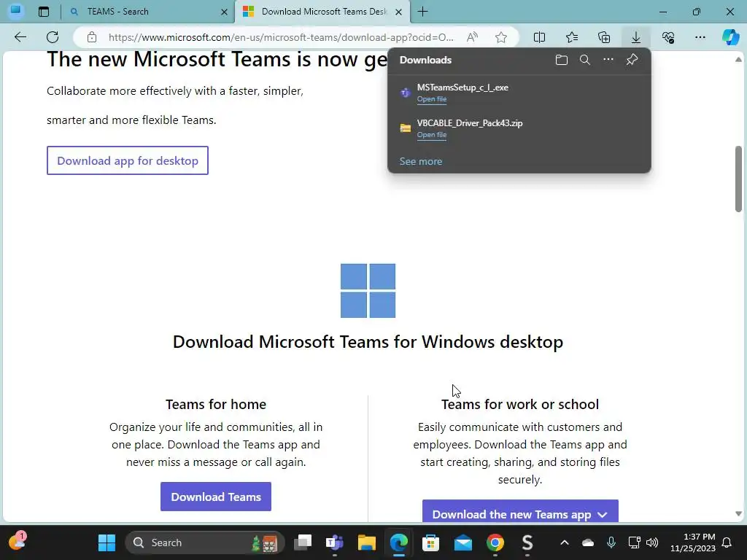Open the Favorites list
747x560 pixels.
click(572, 37)
